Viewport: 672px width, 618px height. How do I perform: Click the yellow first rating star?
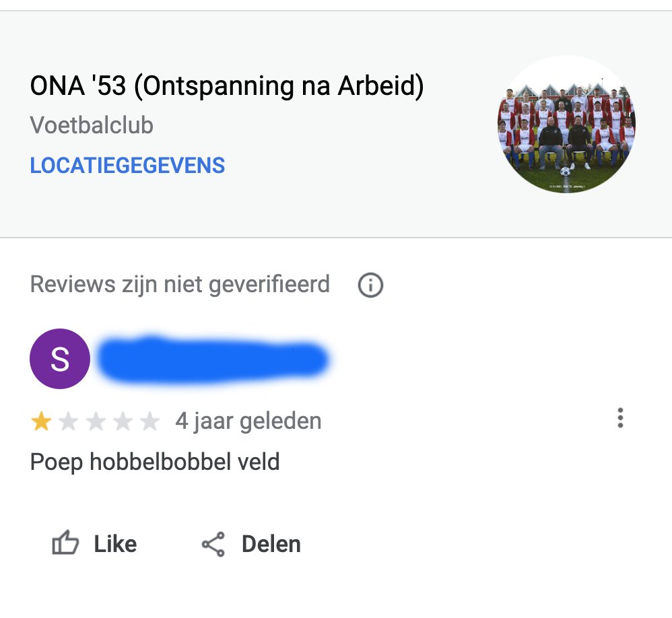[x=41, y=422]
